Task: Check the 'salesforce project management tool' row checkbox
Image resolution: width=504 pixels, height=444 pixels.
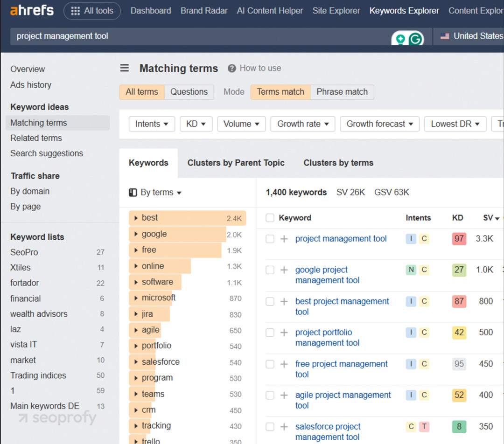Action: coord(270,427)
